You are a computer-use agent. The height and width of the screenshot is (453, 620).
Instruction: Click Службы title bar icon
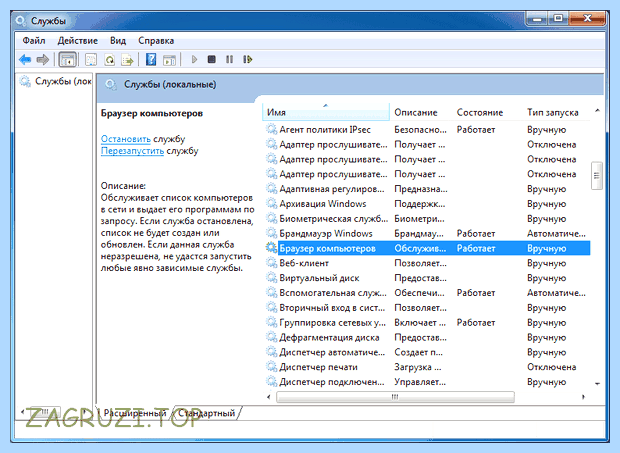(x=21, y=21)
